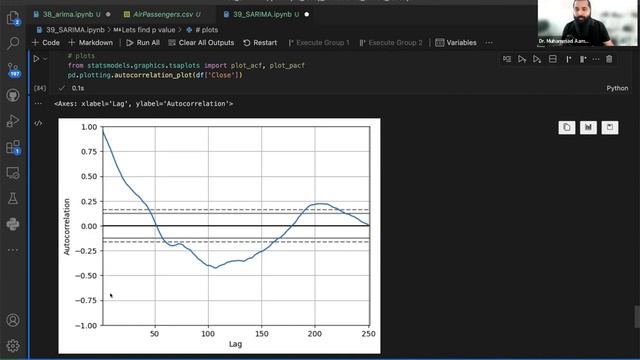This screenshot has width=640, height=360.
Task: Open notebook toolbar more actions ellipsis
Action: point(489,42)
